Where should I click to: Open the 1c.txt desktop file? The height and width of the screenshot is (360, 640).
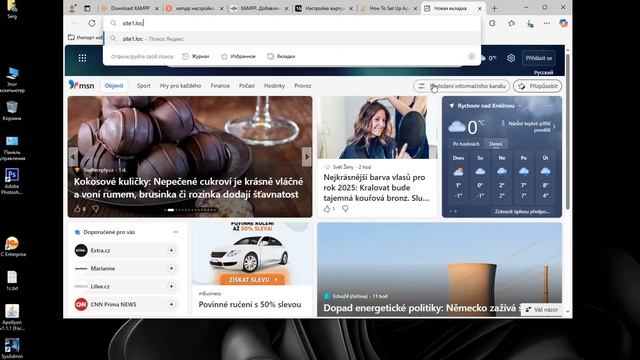12,280
